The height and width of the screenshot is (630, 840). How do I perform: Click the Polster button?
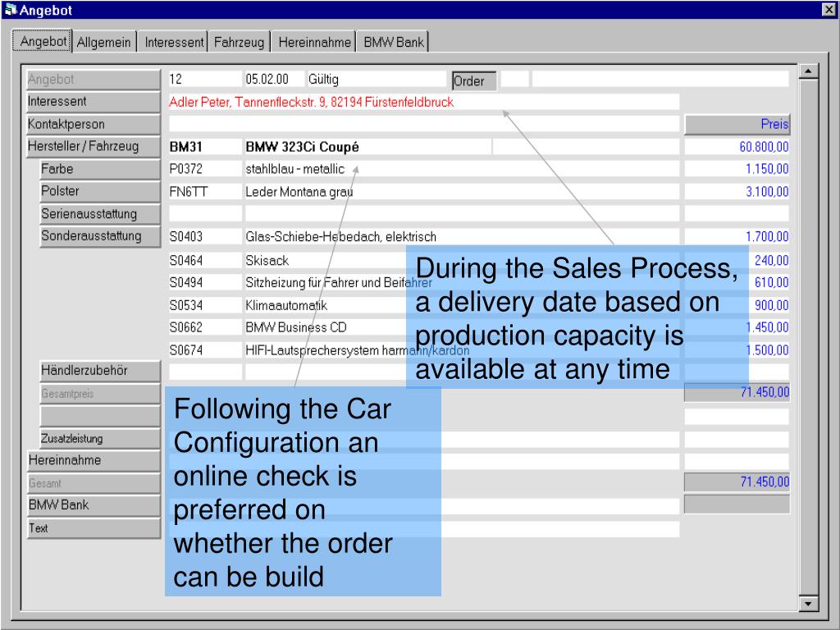pos(100,192)
